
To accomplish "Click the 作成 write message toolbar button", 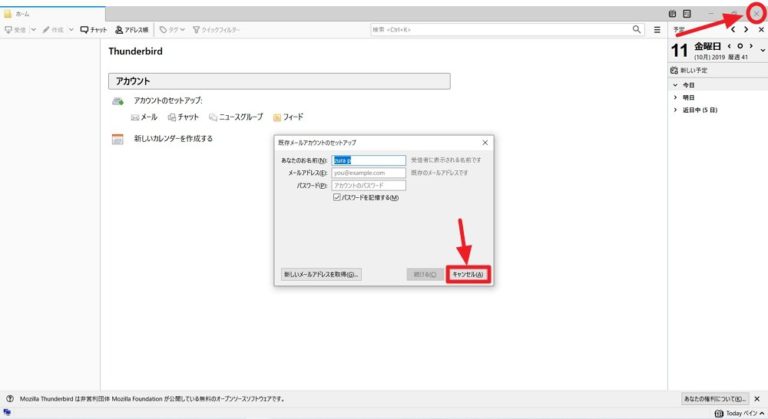I will click(x=53, y=30).
